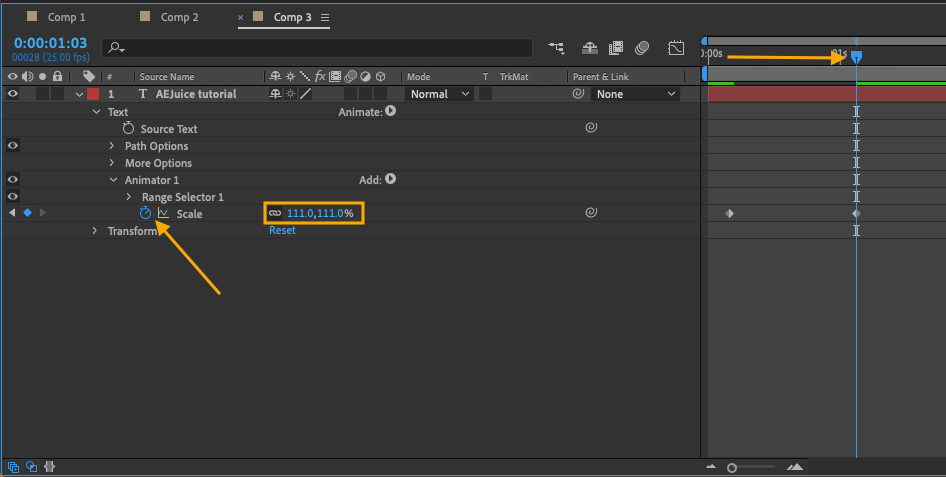Click the layer's parent pick whip icon
The image size is (946, 477).
578,93
